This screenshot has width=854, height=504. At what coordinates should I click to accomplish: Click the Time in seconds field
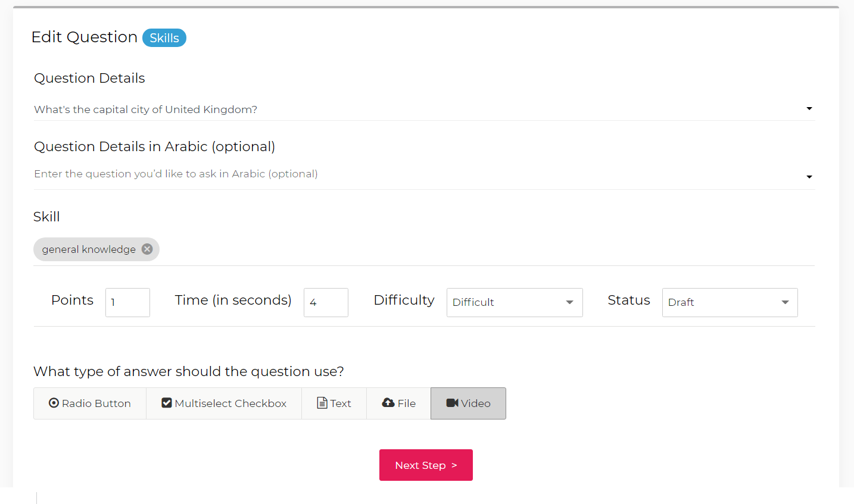tap(326, 302)
